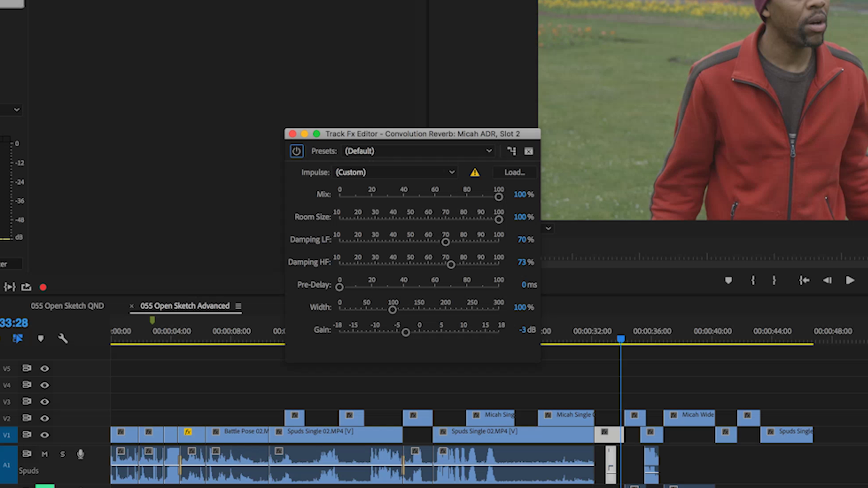Open the Presets dropdown showing (Default)
Screen dimensions: 868x488
[x=418, y=151]
